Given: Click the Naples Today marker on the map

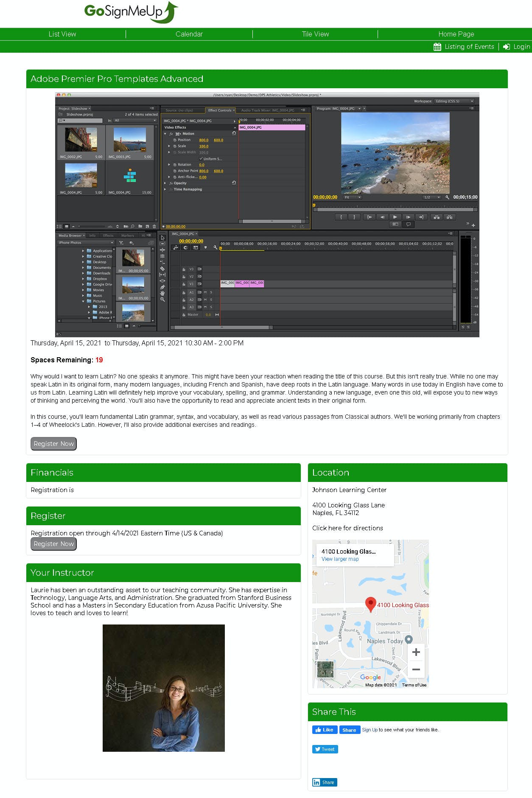Looking at the screenshot, I should [x=409, y=640].
